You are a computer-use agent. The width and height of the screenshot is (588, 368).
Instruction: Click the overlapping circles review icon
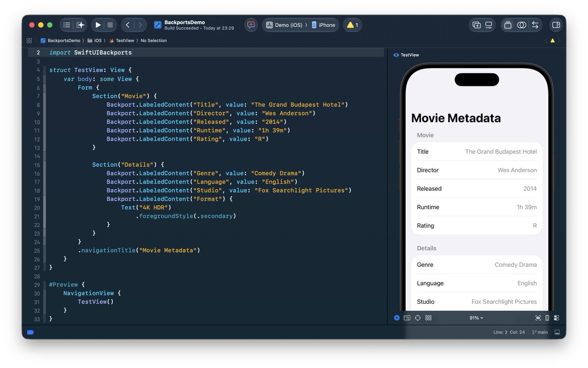coord(521,25)
